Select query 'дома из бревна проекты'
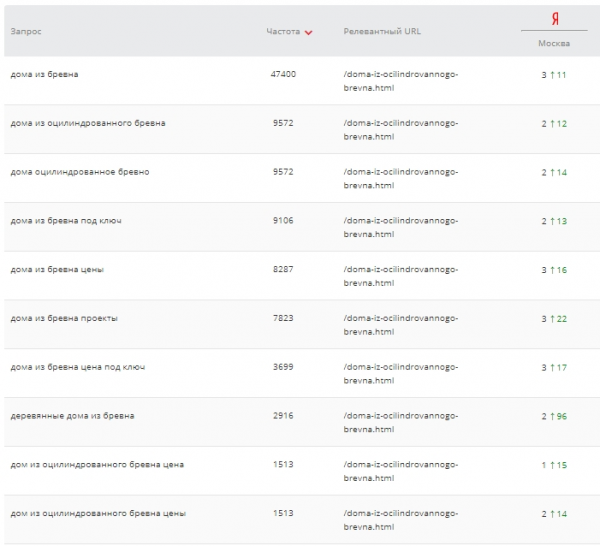The height and width of the screenshot is (546, 600). (64, 318)
